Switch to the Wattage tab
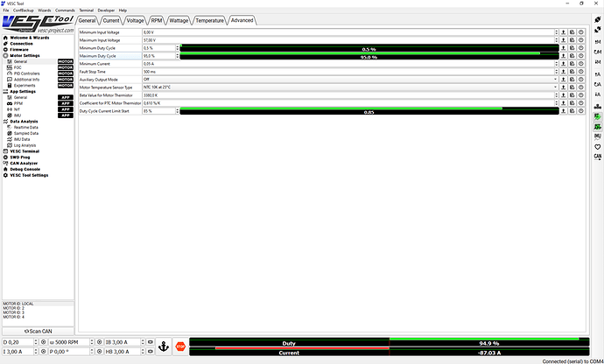This screenshot has height=364, width=604. point(179,20)
